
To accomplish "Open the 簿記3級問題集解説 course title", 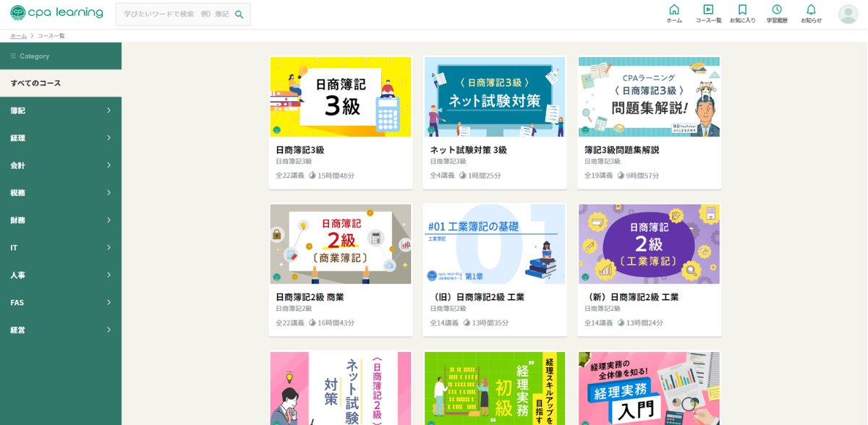I will point(621,150).
